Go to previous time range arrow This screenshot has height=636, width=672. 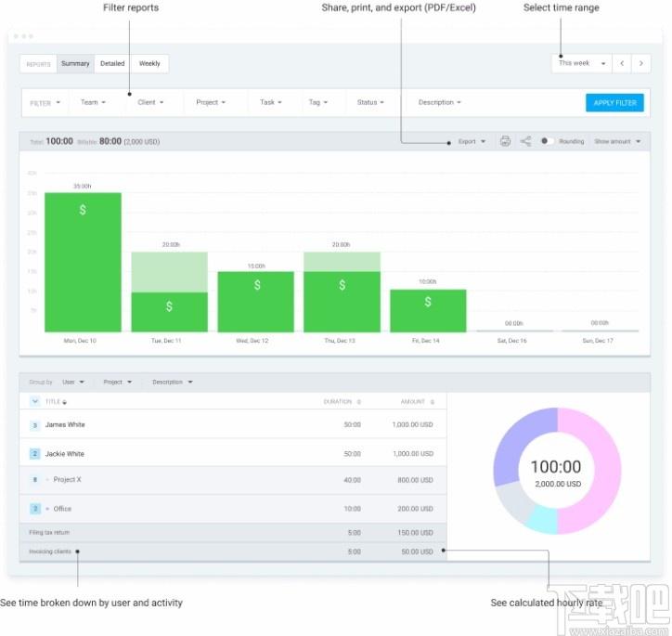(622, 63)
